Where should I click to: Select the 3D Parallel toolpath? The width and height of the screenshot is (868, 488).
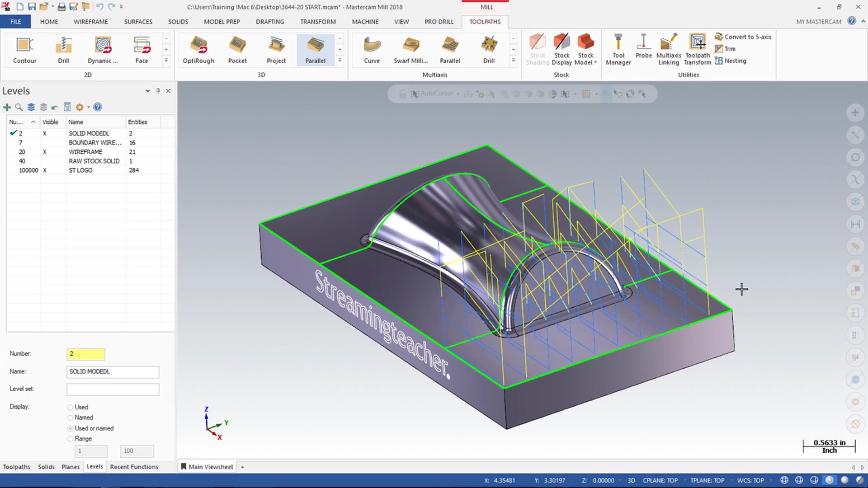tap(315, 50)
